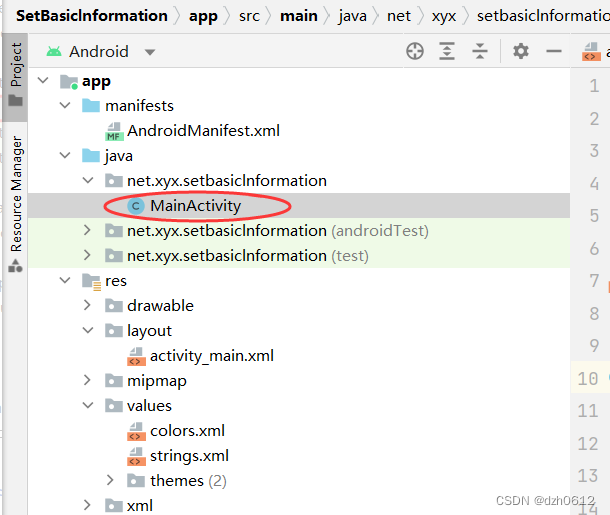
Task: Click the Collapse All toolbar icon
Action: tap(480, 51)
